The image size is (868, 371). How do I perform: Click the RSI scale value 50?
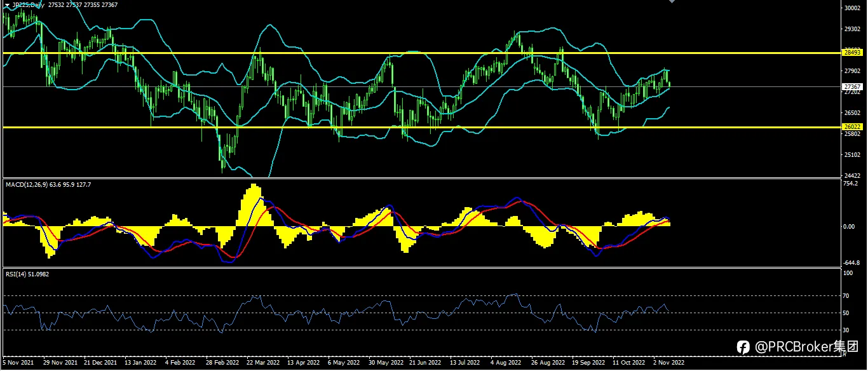click(x=846, y=313)
